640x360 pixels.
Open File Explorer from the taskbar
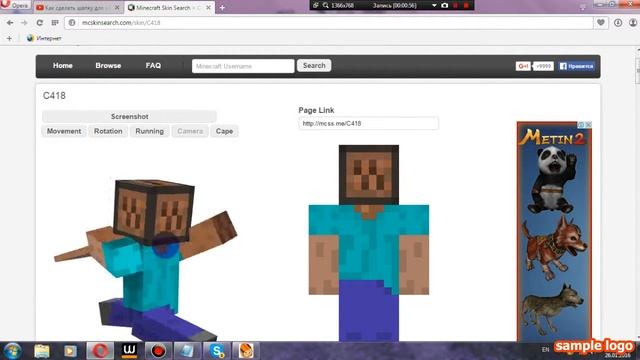point(42,351)
